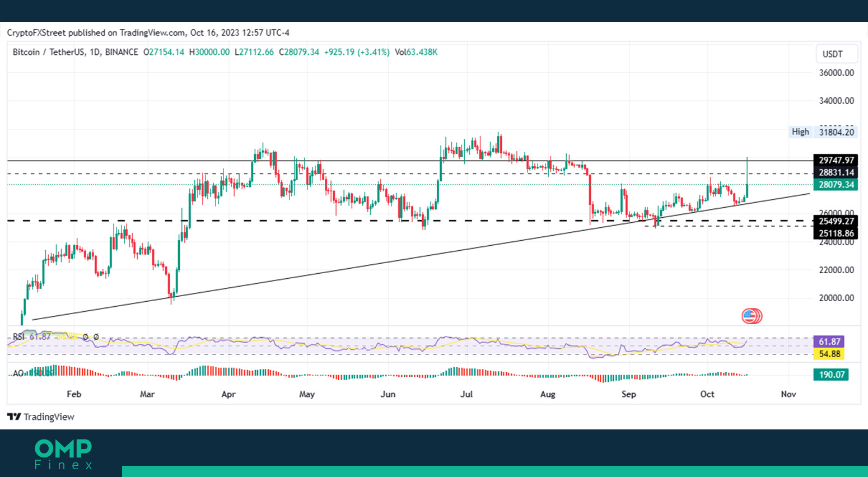Click the RSI value 61.87 tag

pyautogui.click(x=829, y=342)
